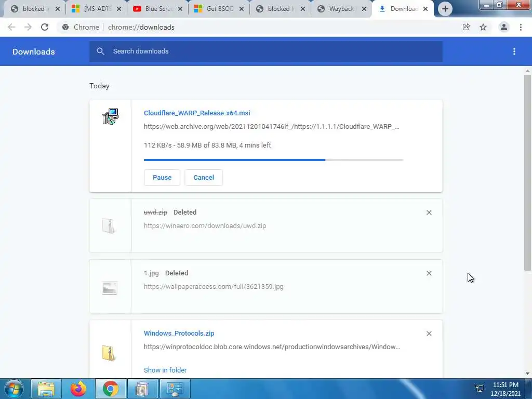Switch to the MS-ADTS tab
This screenshot has height=399, width=532.
[x=95, y=9]
